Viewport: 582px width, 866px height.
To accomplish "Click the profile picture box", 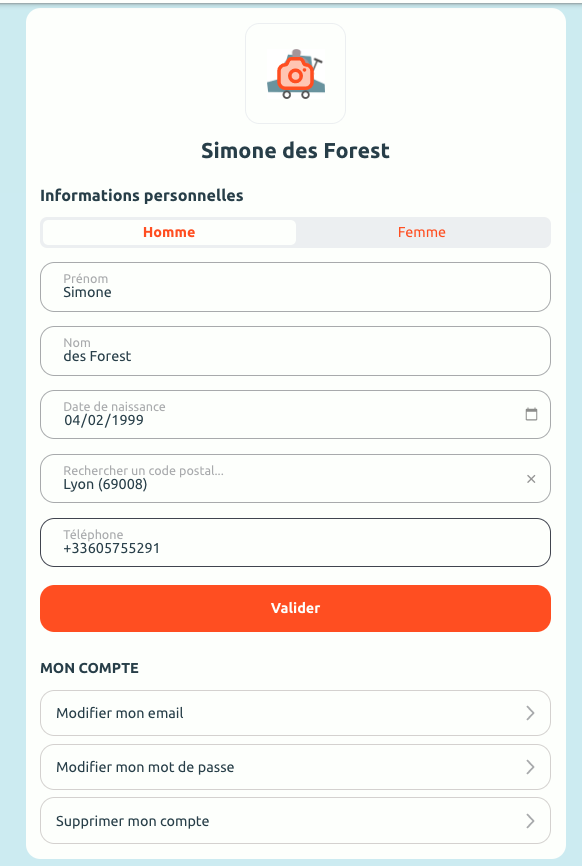I will point(295,73).
